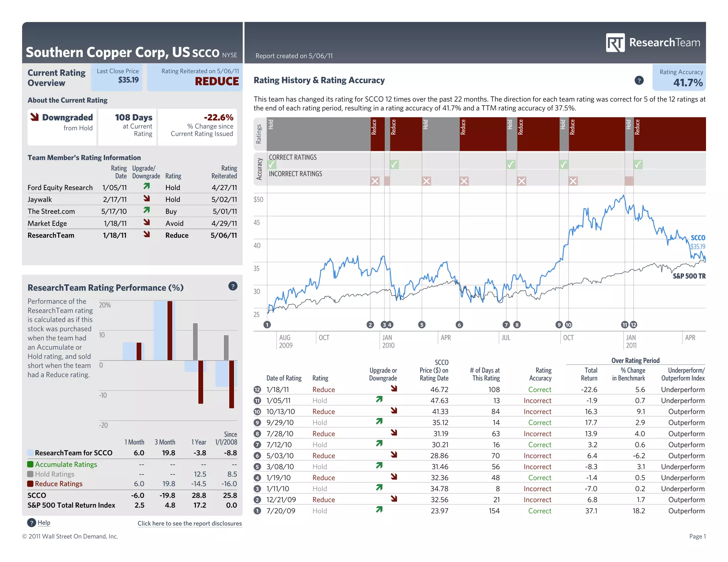Click numbered circle 12 in rating table
The width and height of the screenshot is (728, 562).
[257, 390]
